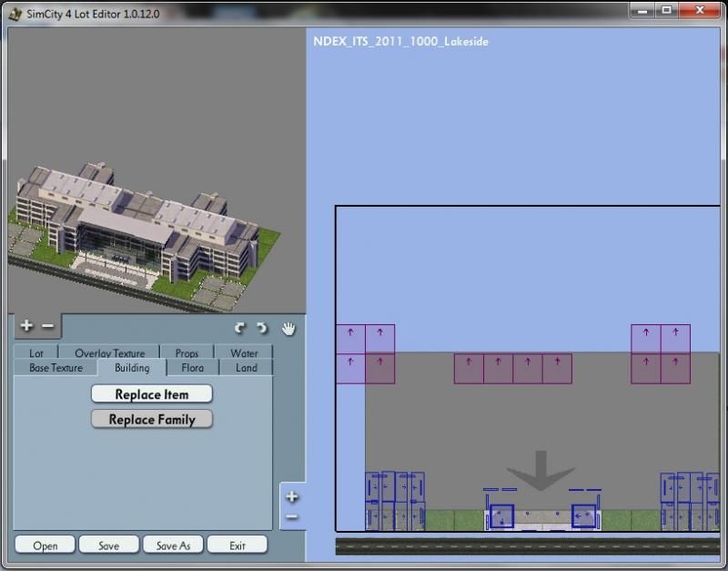The image size is (728, 571).
Task: Maximize the Lot Editor window
Action: (667, 10)
